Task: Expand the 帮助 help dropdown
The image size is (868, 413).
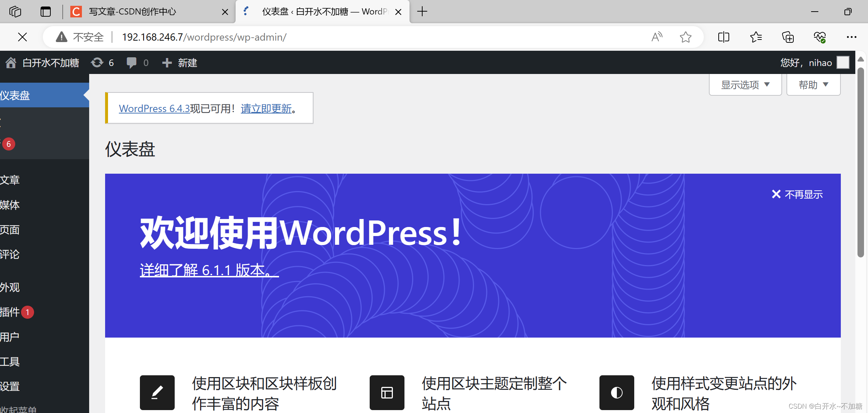Action: click(x=813, y=85)
